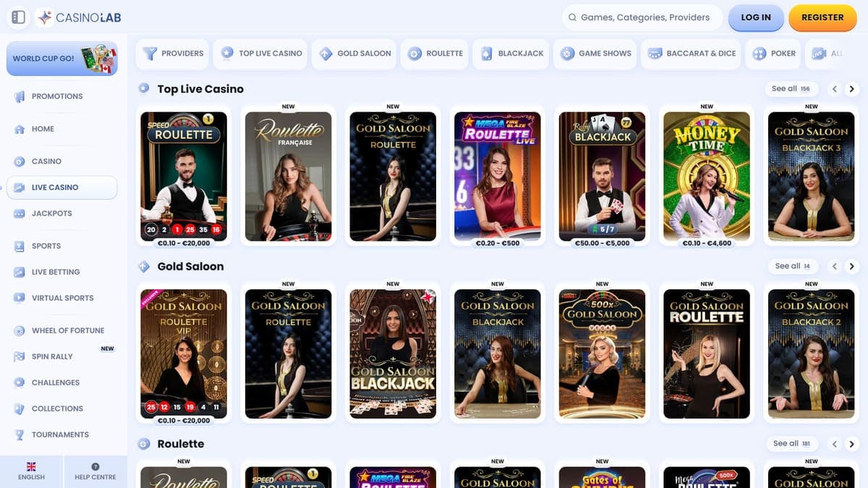Click the Live Casino sidebar icon
The width and height of the screenshot is (868, 488).
pyautogui.click(x=20, y=187)
